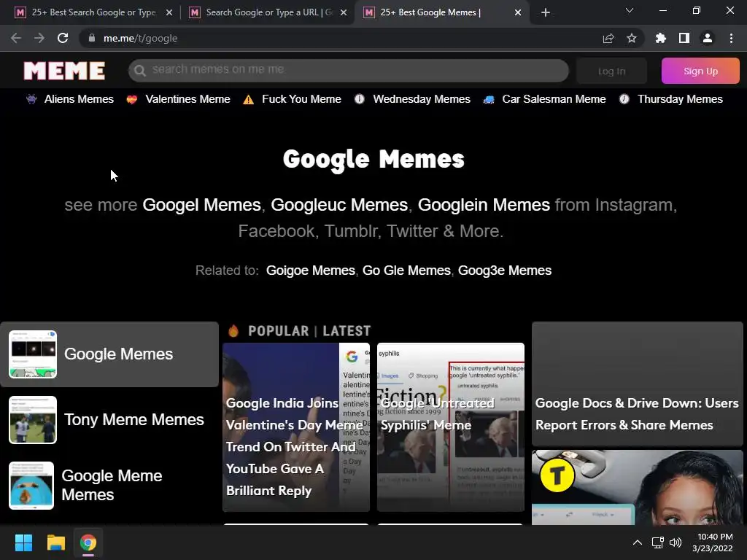Open Google India Valentine's Day Meme card
This screenshot has width=747, height=560.
tap(296, 427)
